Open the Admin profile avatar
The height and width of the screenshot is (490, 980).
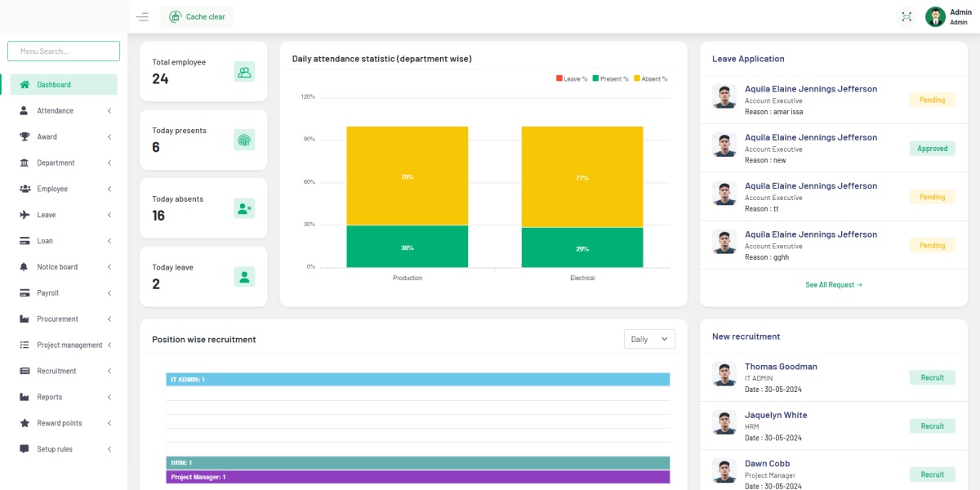[x=935, y=17]
